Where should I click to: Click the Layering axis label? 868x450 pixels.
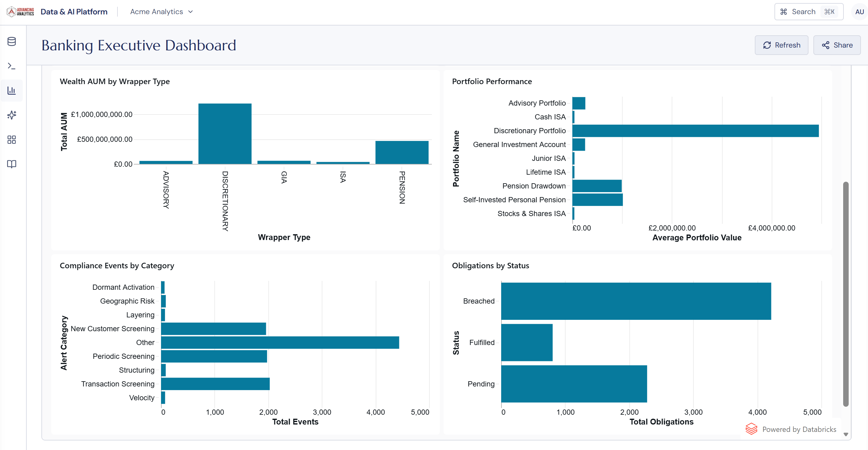point(140,315)
